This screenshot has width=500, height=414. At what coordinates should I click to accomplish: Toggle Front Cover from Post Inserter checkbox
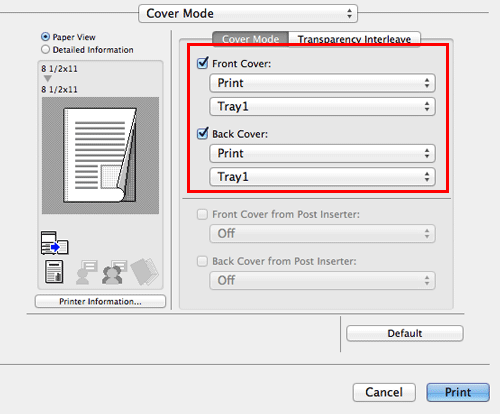(x=202, y=214)
